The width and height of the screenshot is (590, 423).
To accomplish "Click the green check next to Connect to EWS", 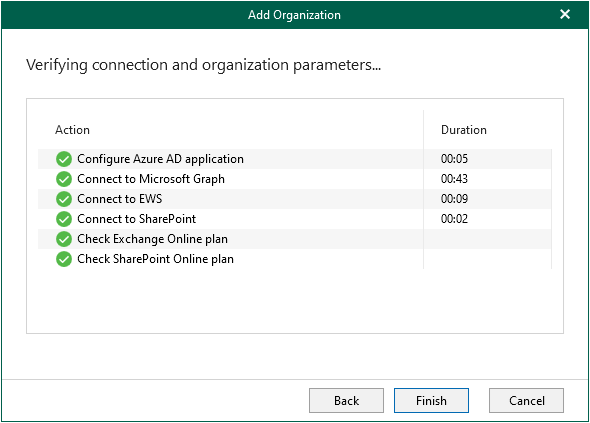I will click(x=64, y=199).
